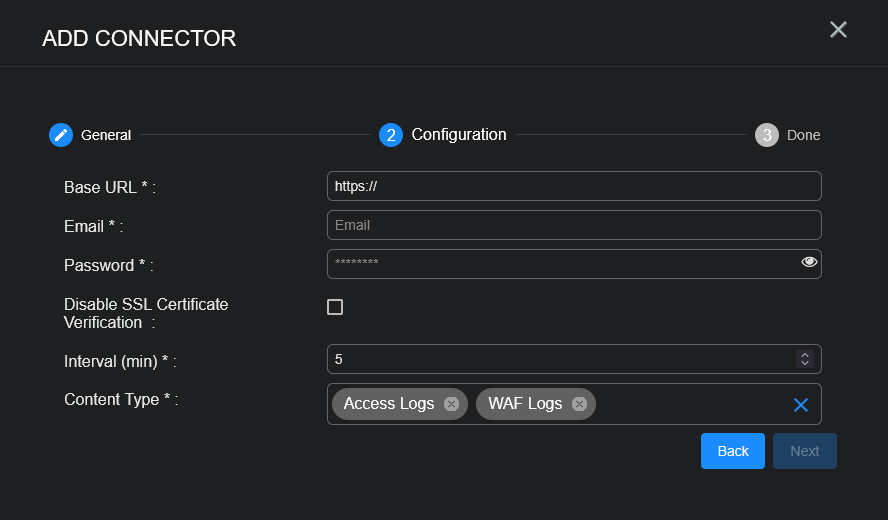888x520 pixels.
Task: Go to the General step label
Action: tap(106, 135)
